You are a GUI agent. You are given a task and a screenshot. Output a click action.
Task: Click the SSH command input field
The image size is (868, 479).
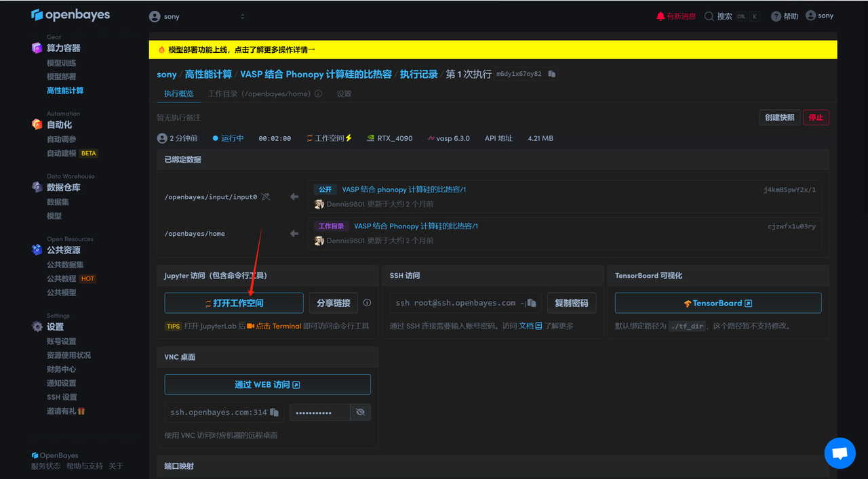pyautogui.click(x=465, y=303)
